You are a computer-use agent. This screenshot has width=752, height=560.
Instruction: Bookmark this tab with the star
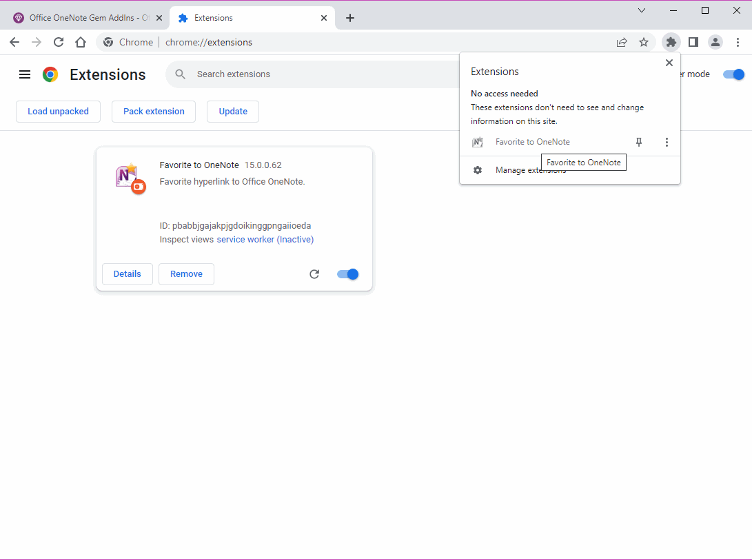tap(644, 42)
